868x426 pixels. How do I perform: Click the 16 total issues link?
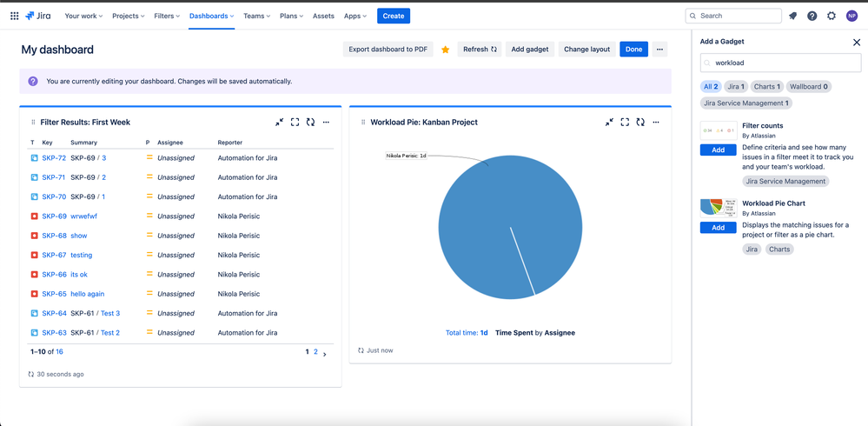pos(59,352)
